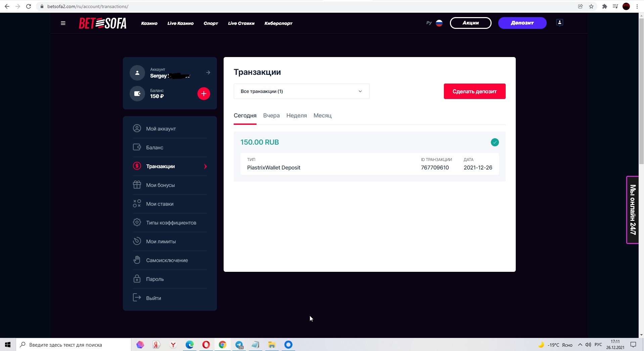Switch to the Месяц tab

click(322, 115)
